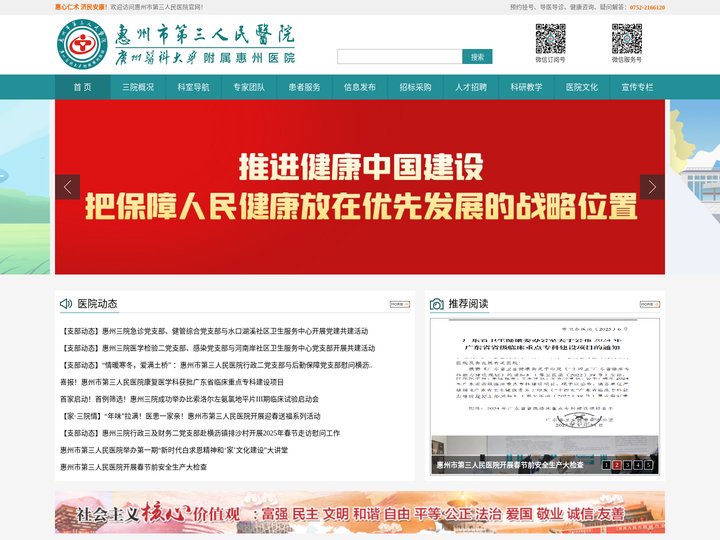Open news about 急诊党支部 党建共建活动
The image size is (720, 540).
point(214,331)
